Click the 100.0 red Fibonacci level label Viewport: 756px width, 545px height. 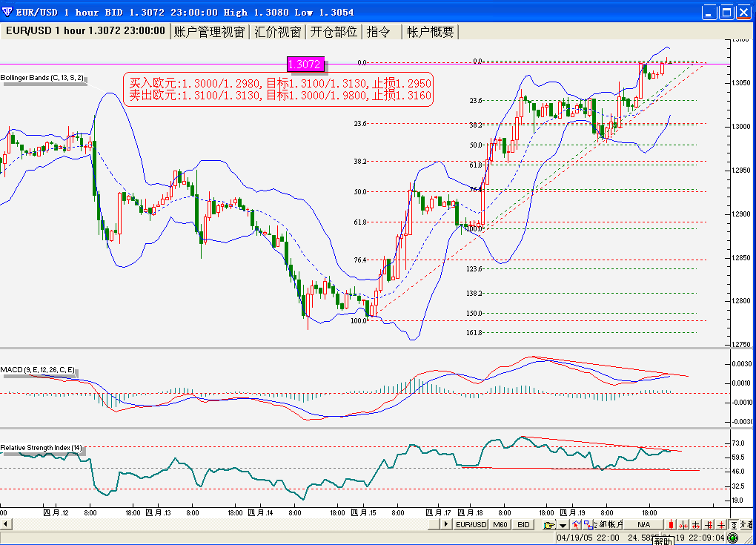tap(359, 321)
